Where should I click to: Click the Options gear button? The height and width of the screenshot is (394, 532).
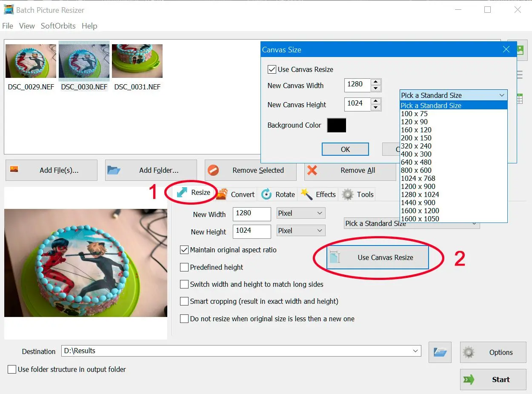(x=493, y=352)
